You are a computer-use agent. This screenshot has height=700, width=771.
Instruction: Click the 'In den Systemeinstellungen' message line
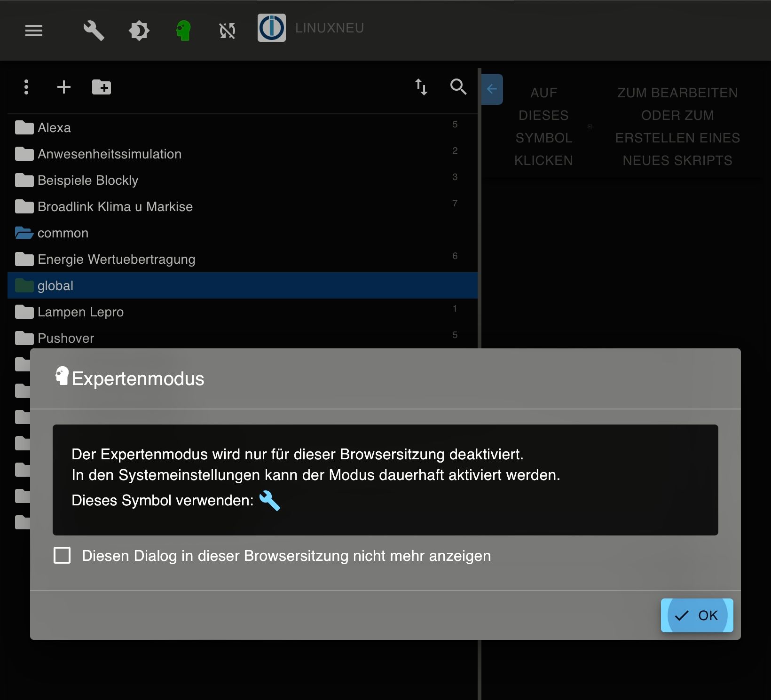[x=316, y=475]
